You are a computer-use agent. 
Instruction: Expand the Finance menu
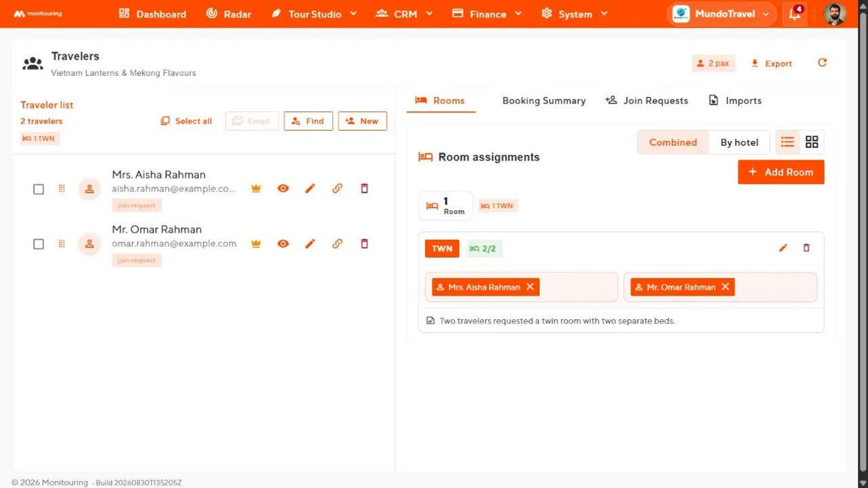[x=487, y=14]
